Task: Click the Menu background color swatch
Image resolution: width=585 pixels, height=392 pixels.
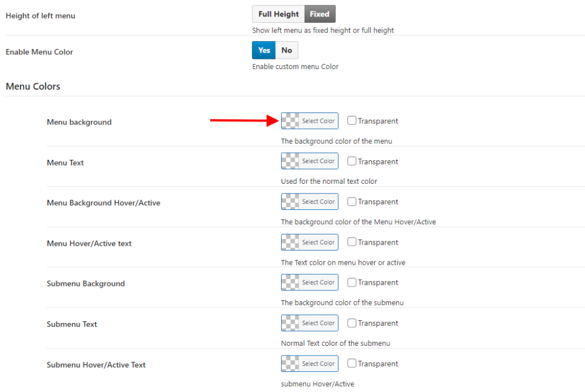Action: click(291, 121)
